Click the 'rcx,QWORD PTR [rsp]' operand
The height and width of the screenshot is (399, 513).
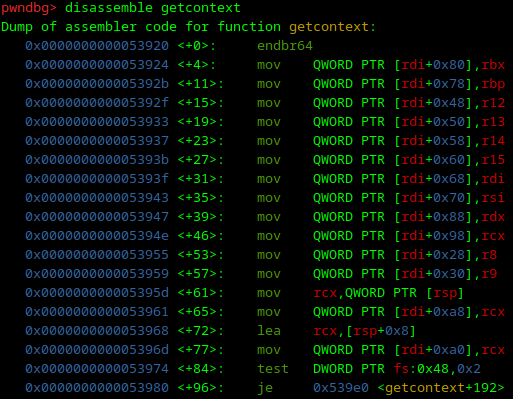click(389, 293)
